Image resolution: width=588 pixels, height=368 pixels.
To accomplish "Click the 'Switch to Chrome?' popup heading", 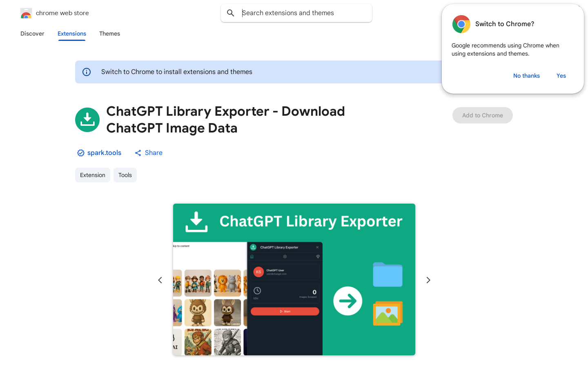I will 505,24.
